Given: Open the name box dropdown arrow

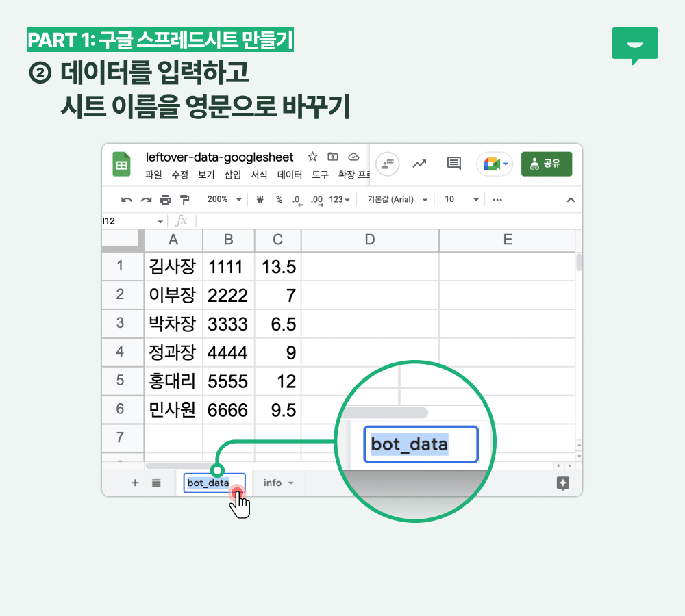Looking at the screenshot, I should click(x=160, y=222).
